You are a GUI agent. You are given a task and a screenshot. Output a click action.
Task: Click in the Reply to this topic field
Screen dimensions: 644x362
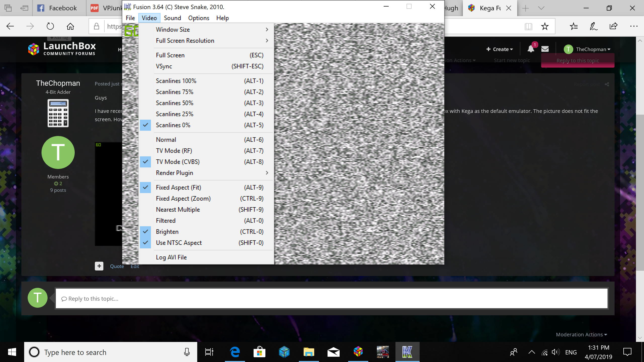(x=332, y=298)
